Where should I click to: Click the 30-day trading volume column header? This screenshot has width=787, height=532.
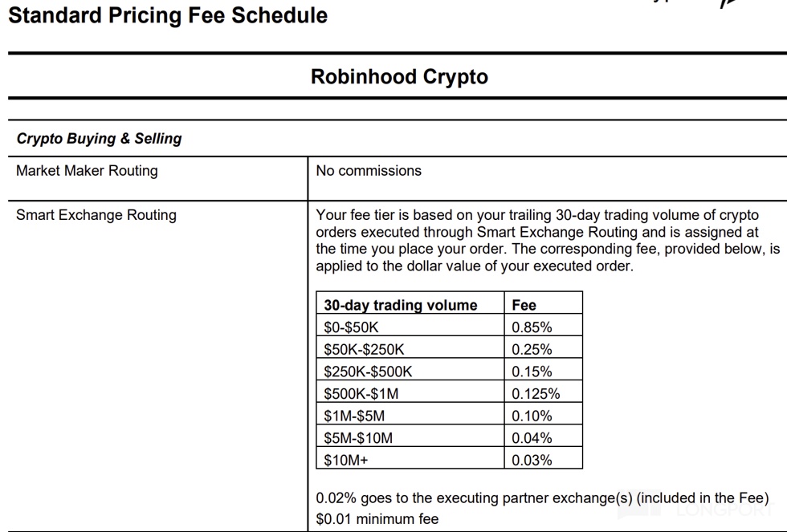pos(401,305)
